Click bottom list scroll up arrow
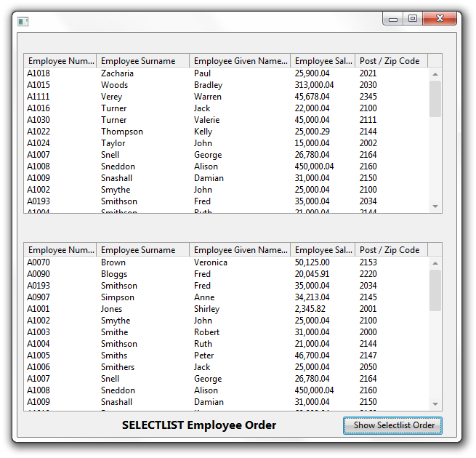The height and width of the screenshot is (458, 476). point(435,263)
